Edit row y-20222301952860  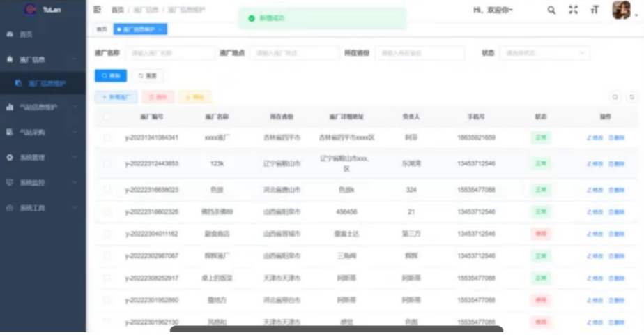pyautogui.click(x=595, y=301)
